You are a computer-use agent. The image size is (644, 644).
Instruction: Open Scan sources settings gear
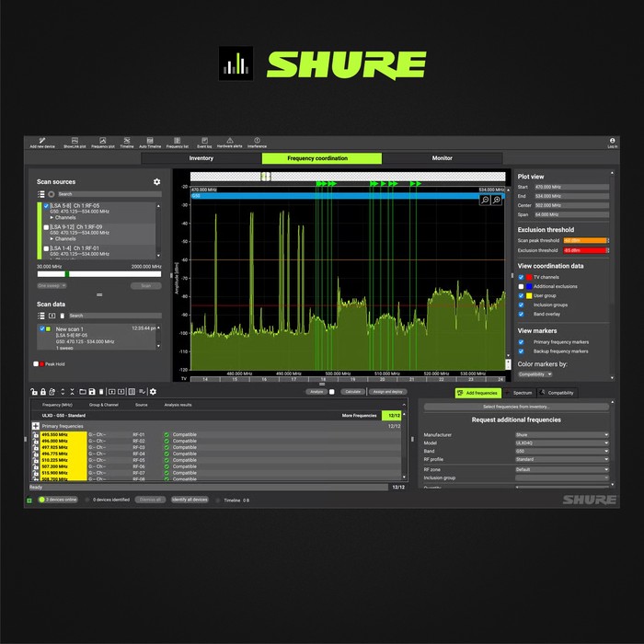coord(156,181)
